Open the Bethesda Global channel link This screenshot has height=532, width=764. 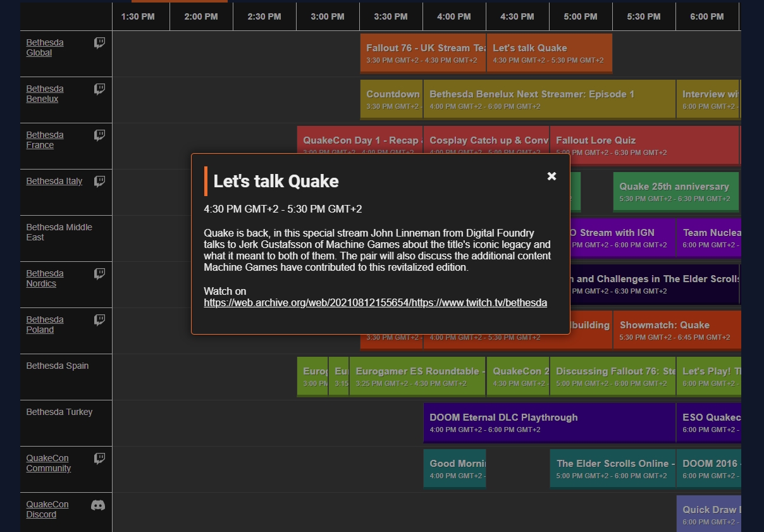coord(45,47)
